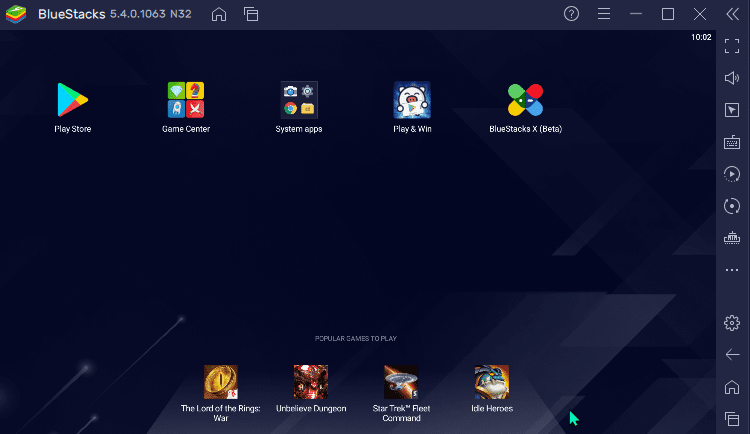The height and width of the screenshot is (434, 750).
Task: Open keyboard game controls icon
Action: click(x=732, y=142)
